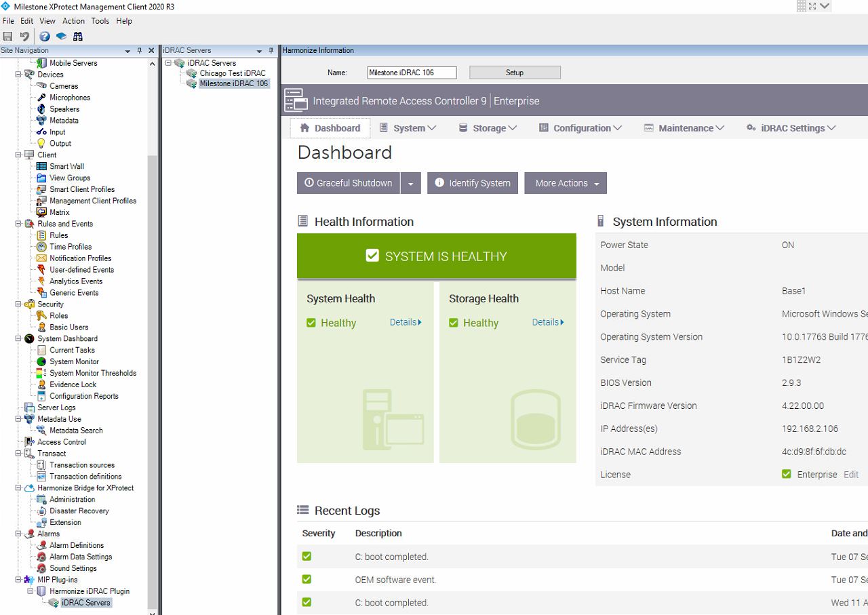Click the Save toolbar icon

point(7,36)
